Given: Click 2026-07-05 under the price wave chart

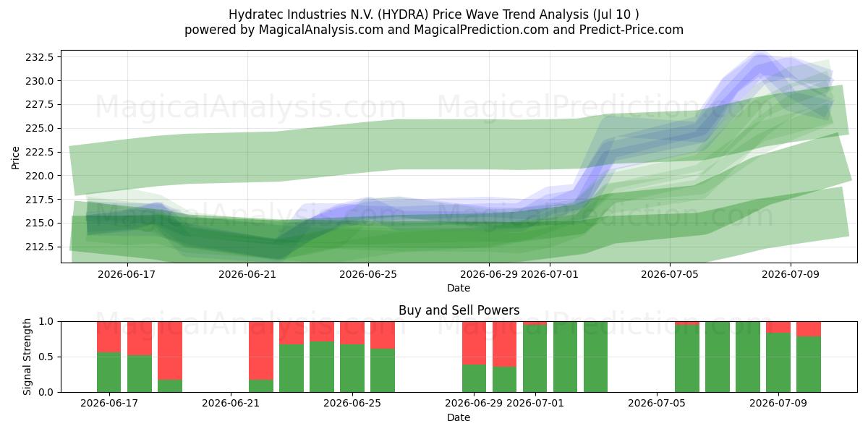Looking at the screenshot, I should (x=670, y=274).
